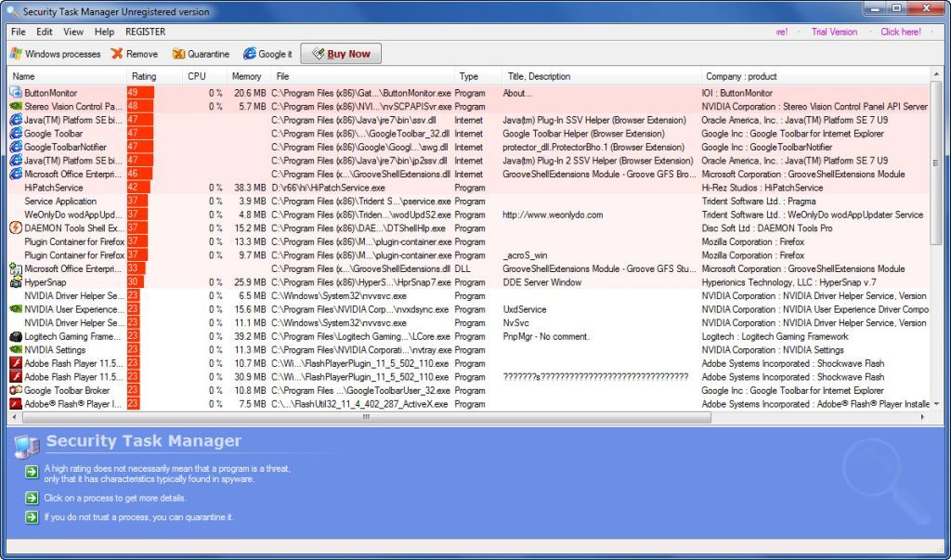The image size is (951, 560).
Task: Click the red Remove X icon
Action: pyautogui.click(x=116, y=53)
